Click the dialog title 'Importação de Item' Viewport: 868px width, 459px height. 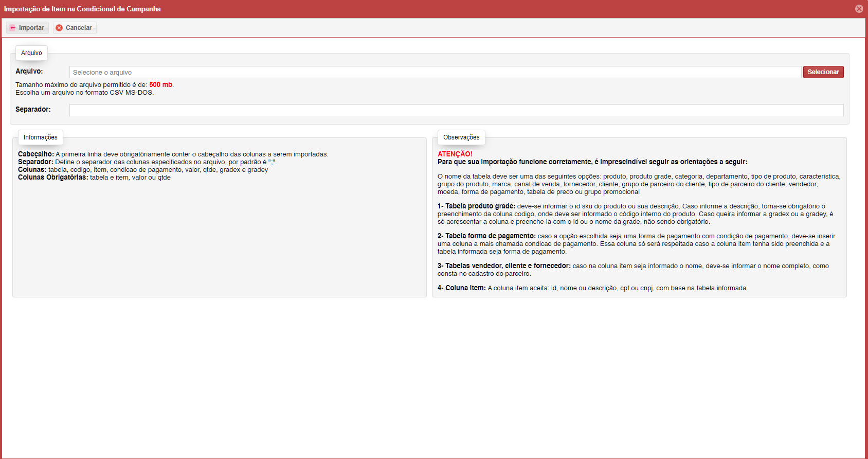(82, 9)
